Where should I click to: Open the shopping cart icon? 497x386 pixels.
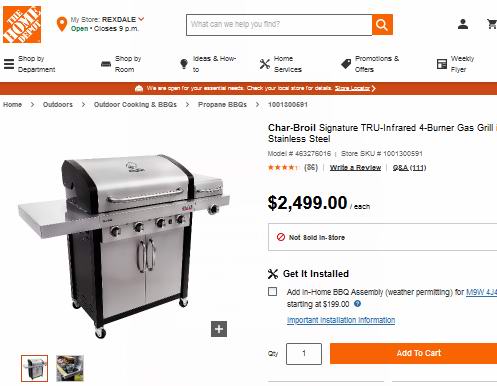point(492,24)
